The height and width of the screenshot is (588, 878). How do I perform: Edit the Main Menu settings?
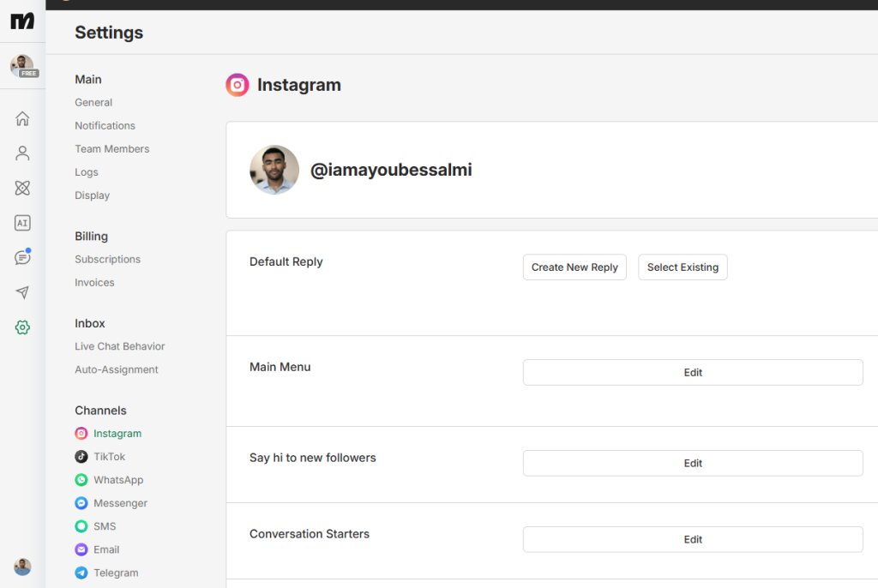pyautogui.click(x=693, y=372)
